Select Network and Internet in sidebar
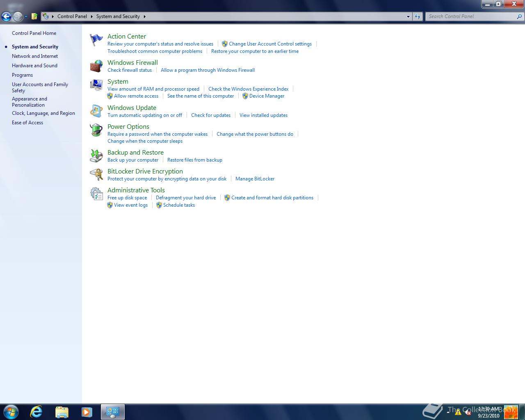 tap(35, 56)
